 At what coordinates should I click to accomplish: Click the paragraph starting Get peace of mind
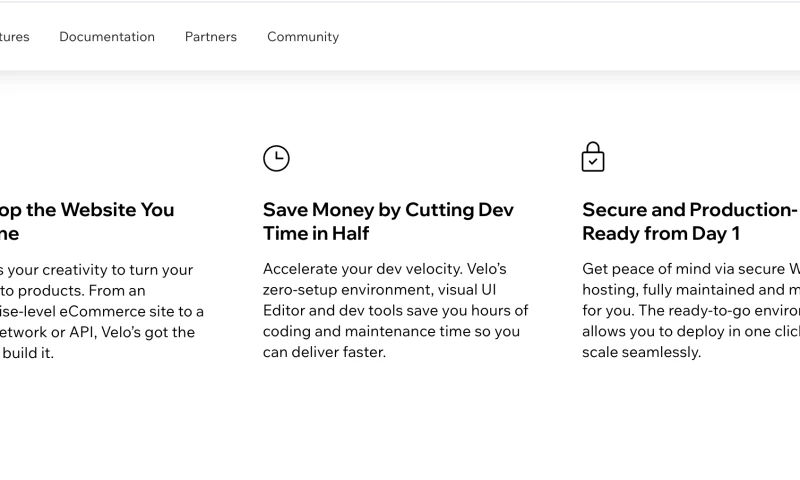[690, 310]
